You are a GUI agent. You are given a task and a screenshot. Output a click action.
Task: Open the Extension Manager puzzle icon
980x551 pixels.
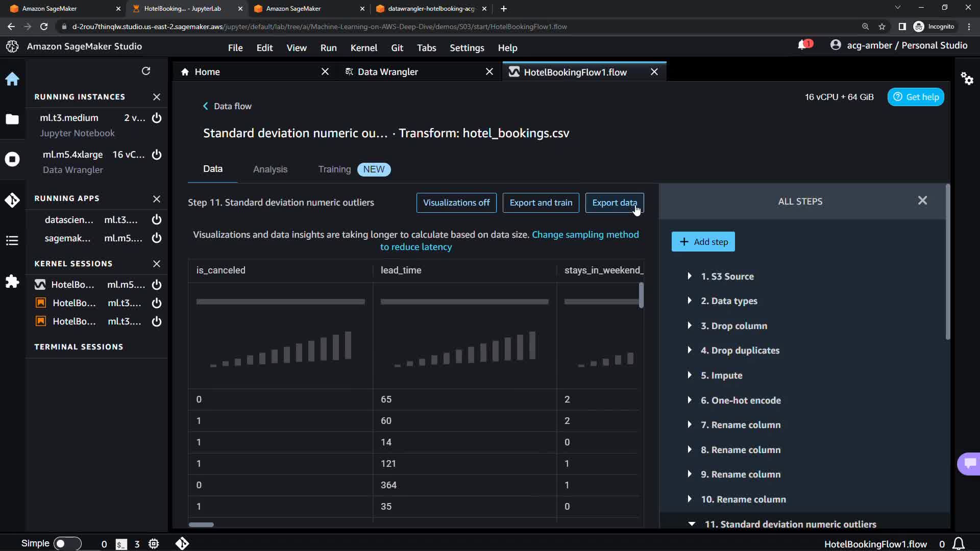tap(12, 282)
